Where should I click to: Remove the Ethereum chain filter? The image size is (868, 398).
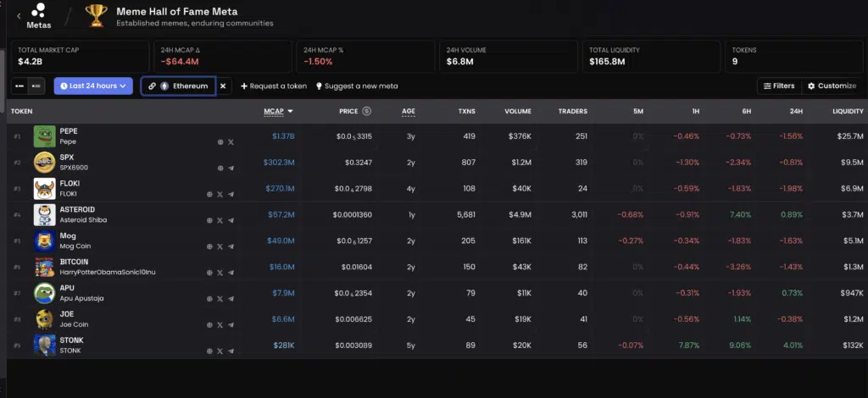(x=223, y=86)
